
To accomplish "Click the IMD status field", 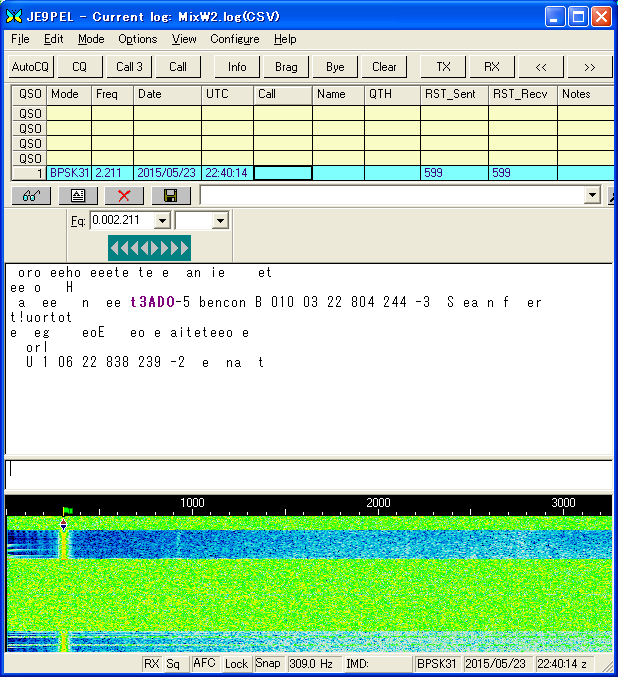I will coord(377,663).
